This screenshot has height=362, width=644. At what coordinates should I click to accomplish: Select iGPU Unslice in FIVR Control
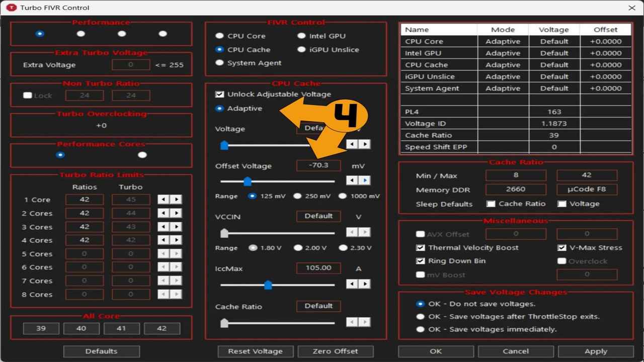(x=301, y=50)
